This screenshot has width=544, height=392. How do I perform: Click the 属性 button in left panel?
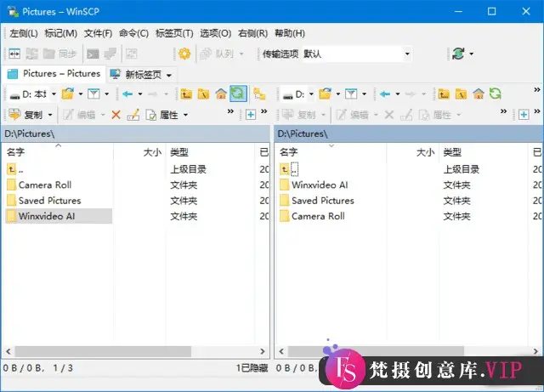[x=162, y=115]
